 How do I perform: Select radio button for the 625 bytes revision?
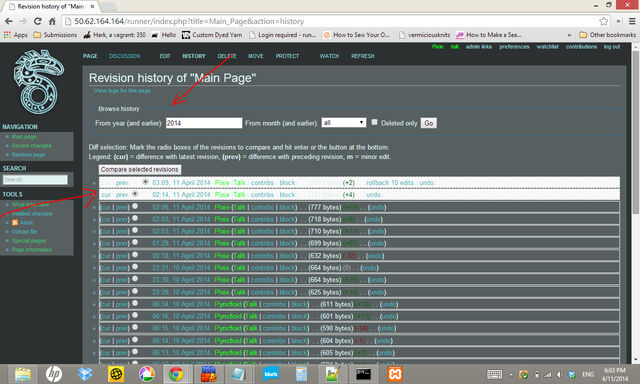click(135, 291)
